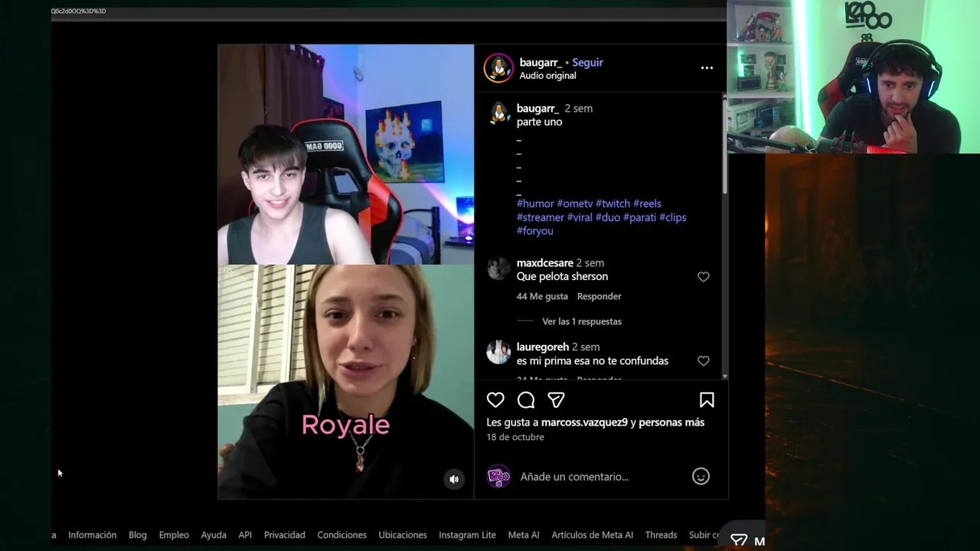Save post with bookmark icon
This screenshot has height=551, width=980.
click(x=707, y=399)
